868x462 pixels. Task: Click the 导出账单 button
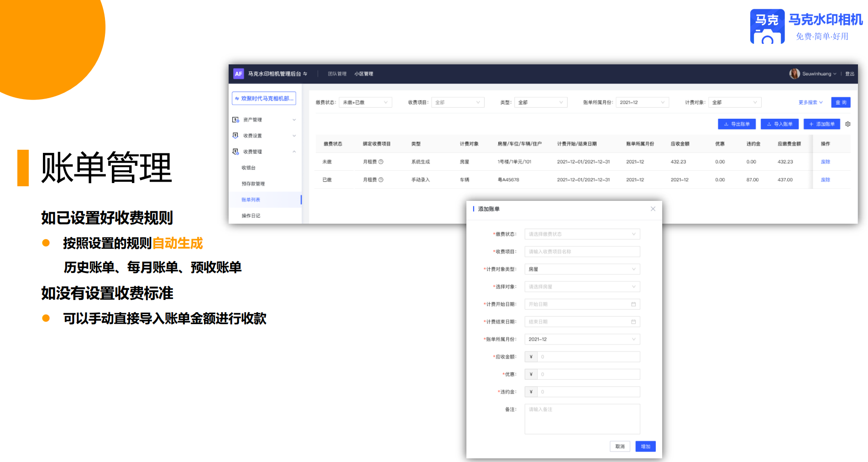(x=737, y=124)
